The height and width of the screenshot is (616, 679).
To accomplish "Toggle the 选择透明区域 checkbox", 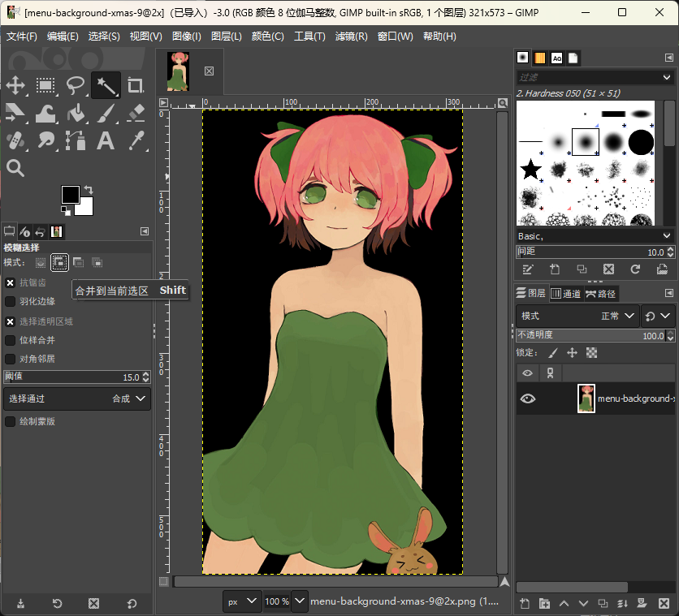I will pos(10,321).
